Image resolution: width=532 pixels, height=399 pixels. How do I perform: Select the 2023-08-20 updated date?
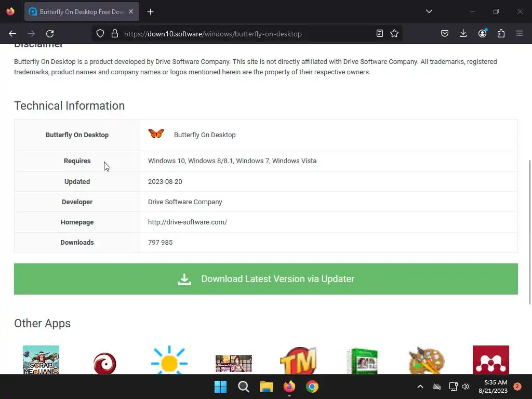tap(165, 181)
